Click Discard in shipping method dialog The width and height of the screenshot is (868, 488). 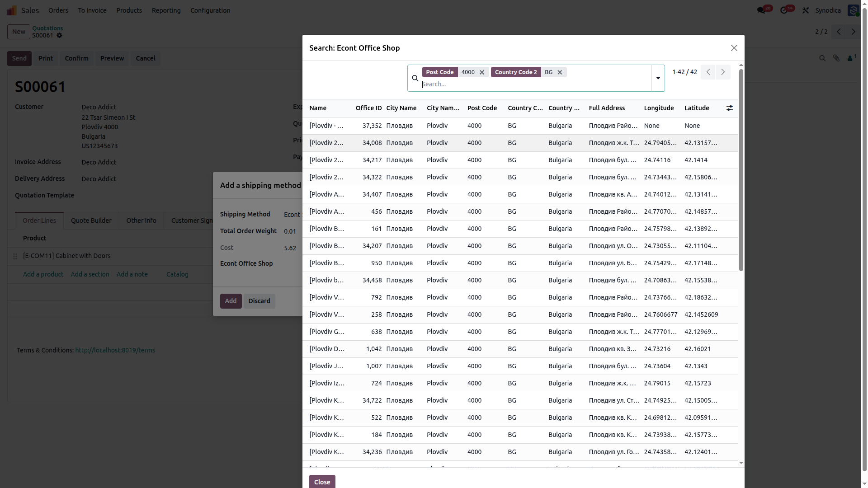[259, 301]
